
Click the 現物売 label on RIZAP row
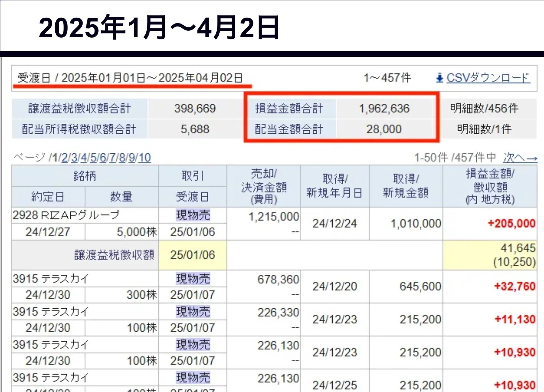coord(193,215)
